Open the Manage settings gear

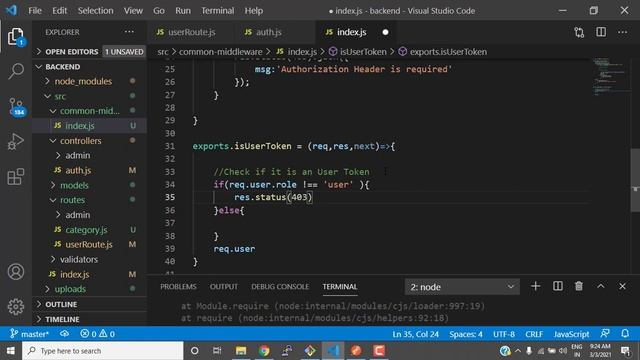coord(16,307)
